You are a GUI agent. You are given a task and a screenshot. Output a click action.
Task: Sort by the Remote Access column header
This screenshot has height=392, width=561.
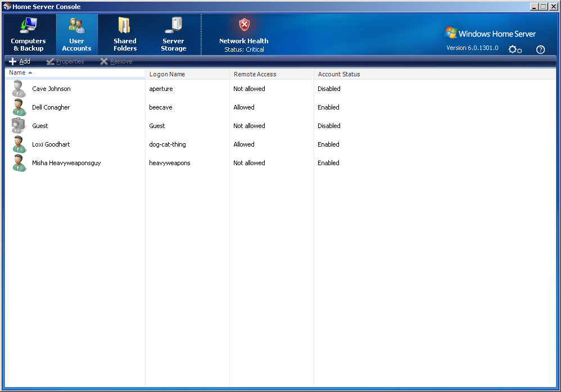255,74
